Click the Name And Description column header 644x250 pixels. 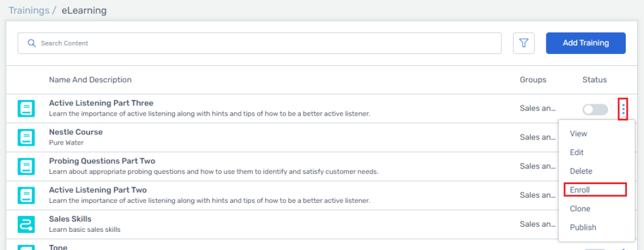(91, 80)
